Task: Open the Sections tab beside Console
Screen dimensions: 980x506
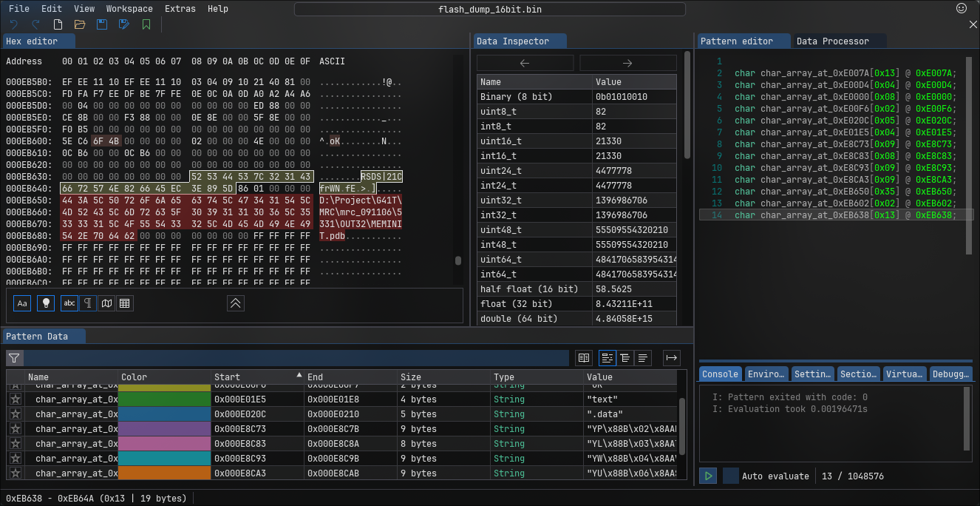Action: click(x=857, y=374)
